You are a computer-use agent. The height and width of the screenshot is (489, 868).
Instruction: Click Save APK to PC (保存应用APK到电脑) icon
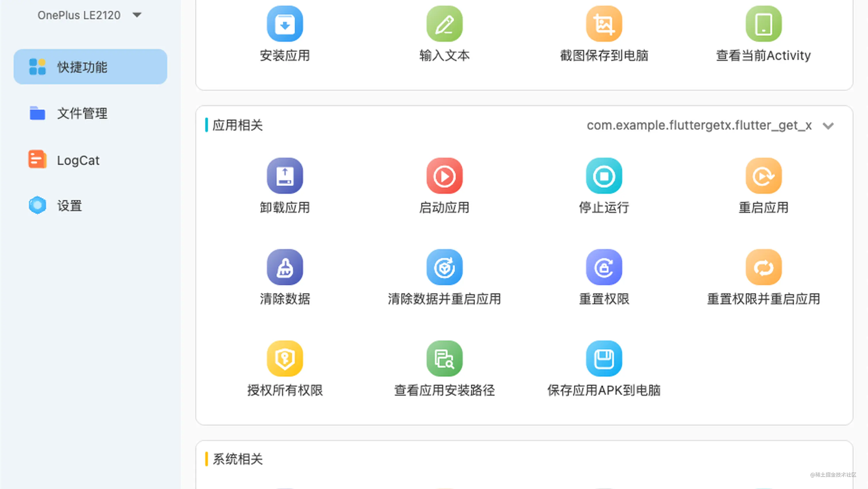point(604,359)
